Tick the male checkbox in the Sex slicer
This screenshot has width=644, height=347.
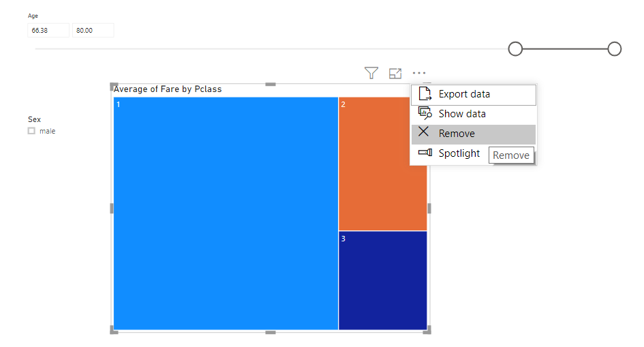click(x=31, y=131)
